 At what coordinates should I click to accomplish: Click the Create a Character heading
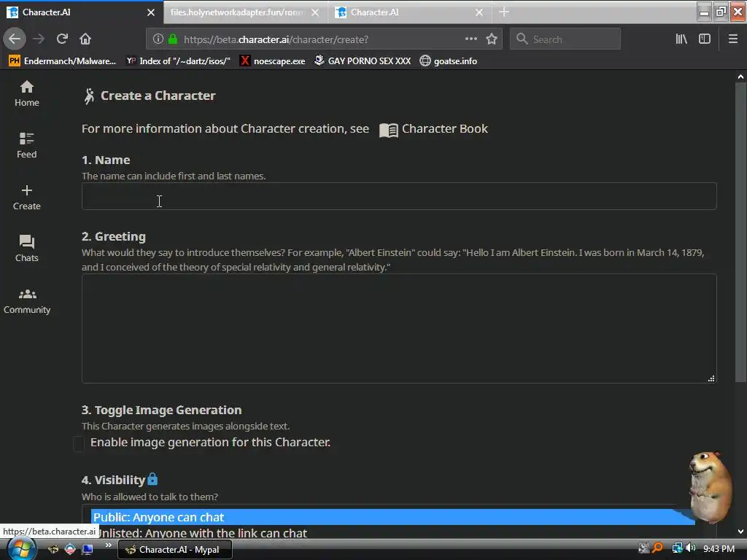coord(158,96)
